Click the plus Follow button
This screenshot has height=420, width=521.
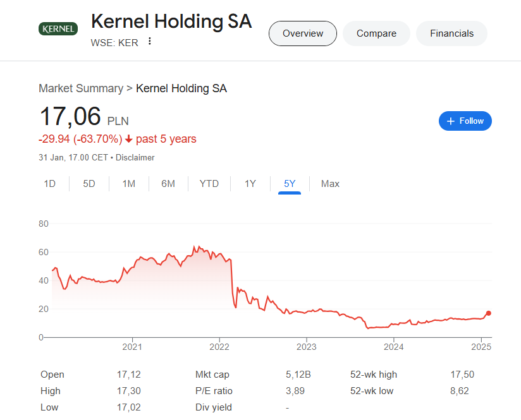(465, 121)
